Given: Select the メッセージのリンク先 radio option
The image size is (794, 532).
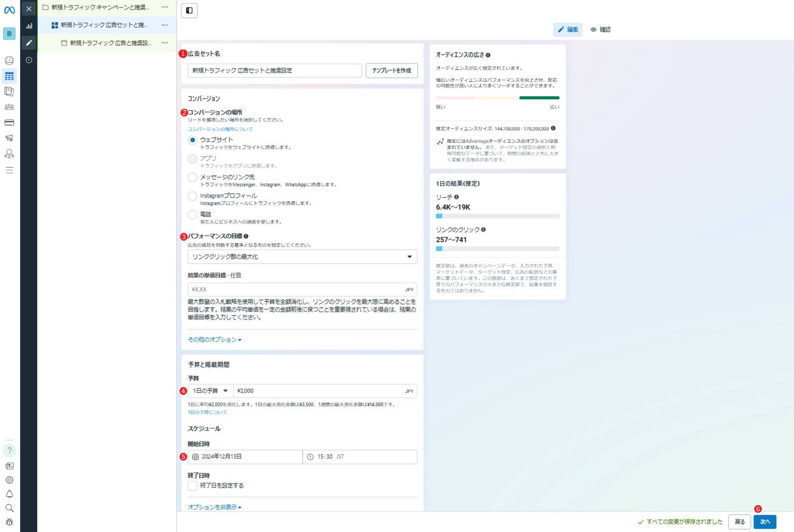Looking at the screenshot, I should (193, 177).
